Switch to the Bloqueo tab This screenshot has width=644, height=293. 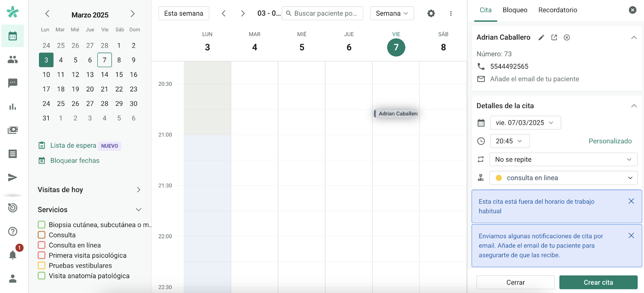coord(515,10)
